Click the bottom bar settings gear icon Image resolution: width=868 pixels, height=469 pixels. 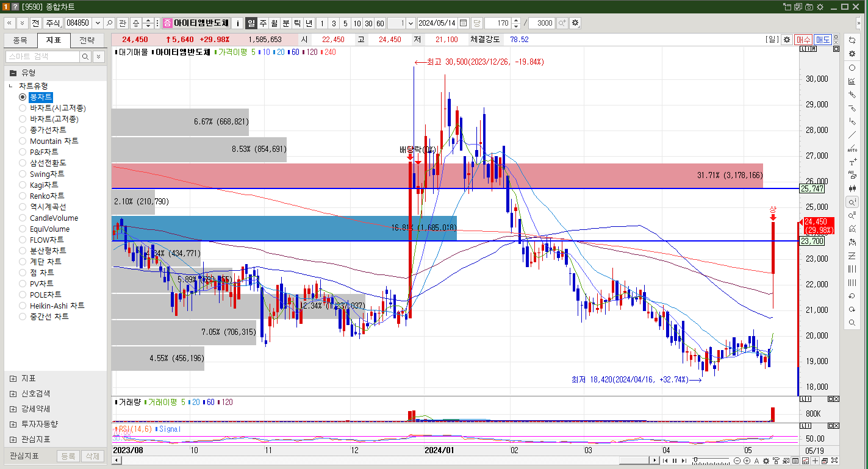point(766,460)
